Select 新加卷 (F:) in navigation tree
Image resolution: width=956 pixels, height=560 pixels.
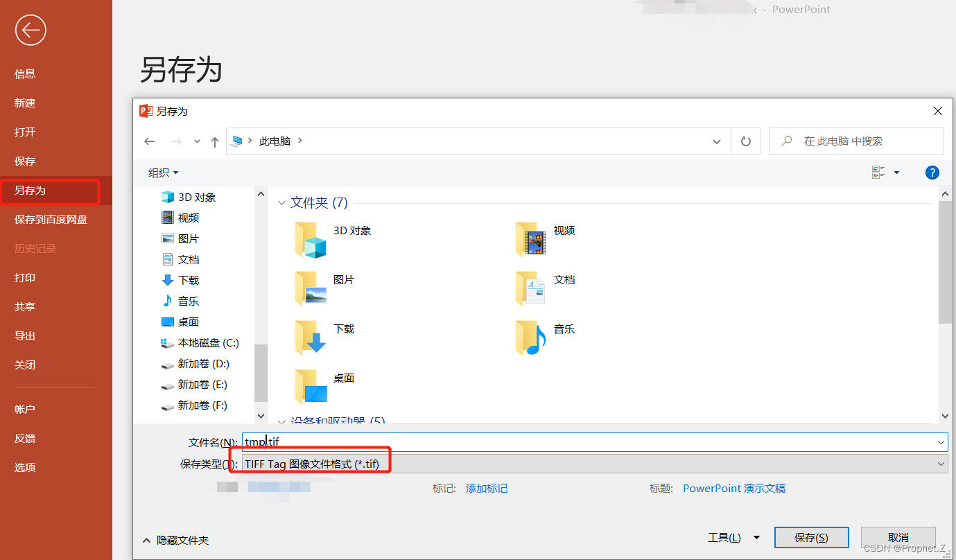tap(195, 405)
